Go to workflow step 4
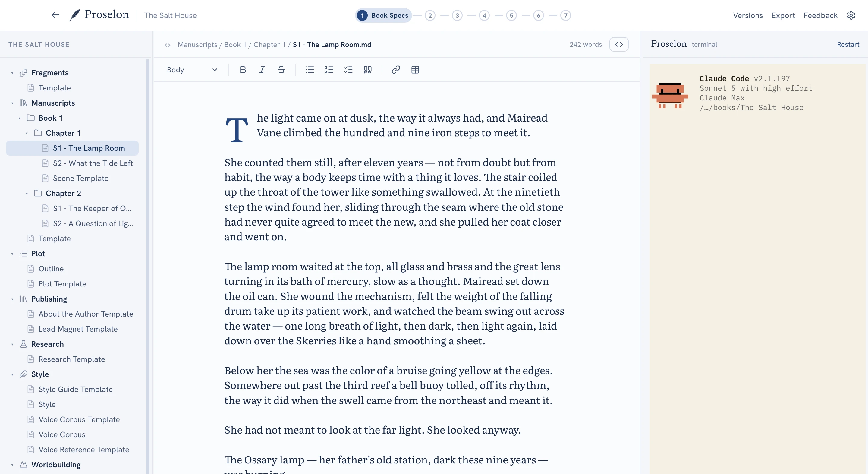The image size is (868, 474). coord(484,15)
